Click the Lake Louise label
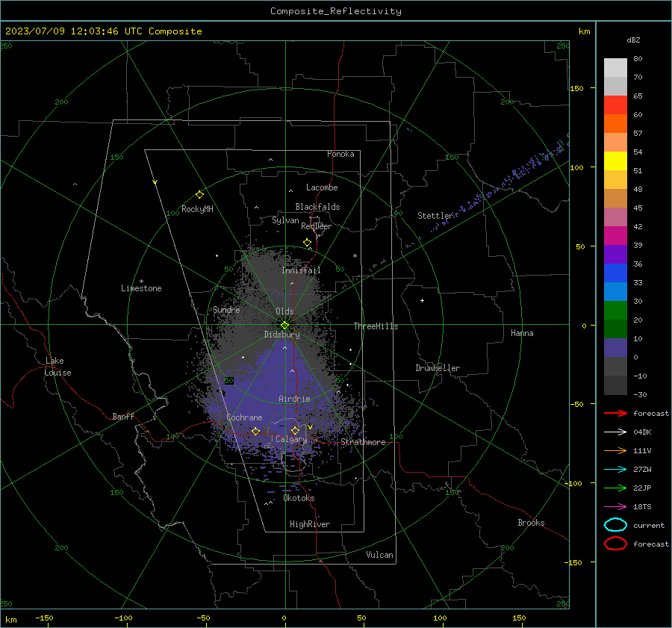The width and height of the screenshot is (672, 628). pos(57,367)
